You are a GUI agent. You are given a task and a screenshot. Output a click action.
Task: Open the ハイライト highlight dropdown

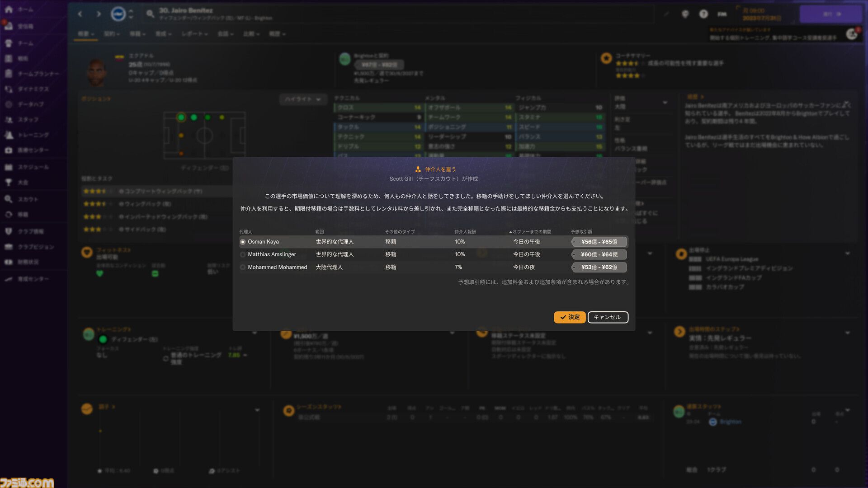pyautogui.click(x=303, y=99)
